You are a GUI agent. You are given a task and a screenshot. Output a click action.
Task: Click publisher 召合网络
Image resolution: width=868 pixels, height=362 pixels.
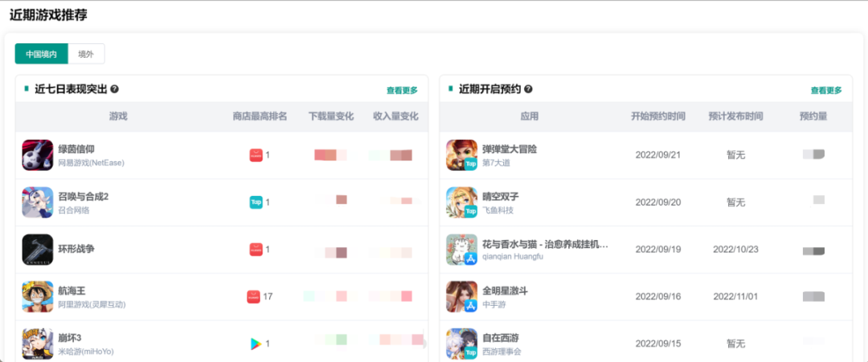74,210
